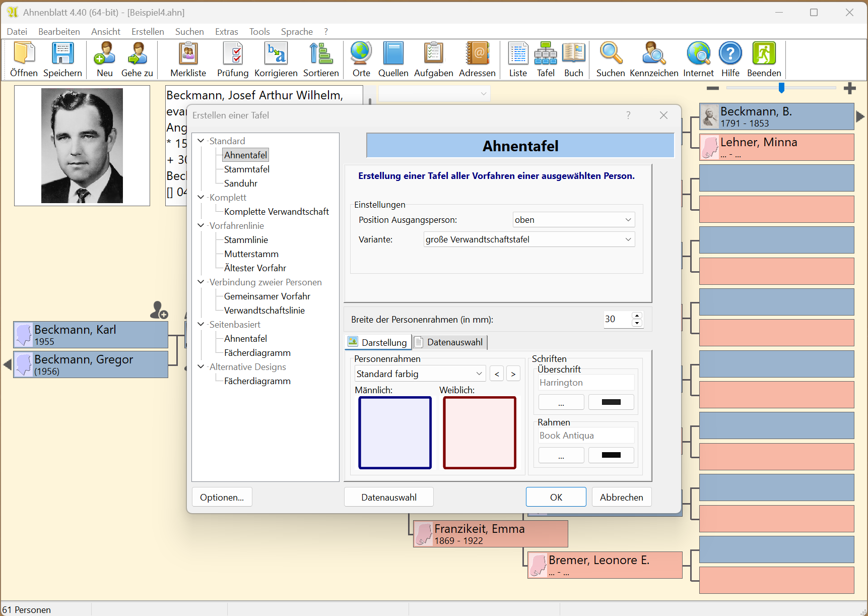Click the Öffnen folder icon
Viewport: 868px width, 616px height.
[x=24, y=53]
